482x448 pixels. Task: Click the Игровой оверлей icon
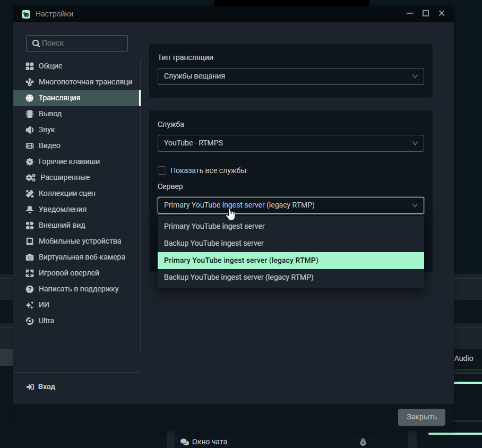(30, 273)
